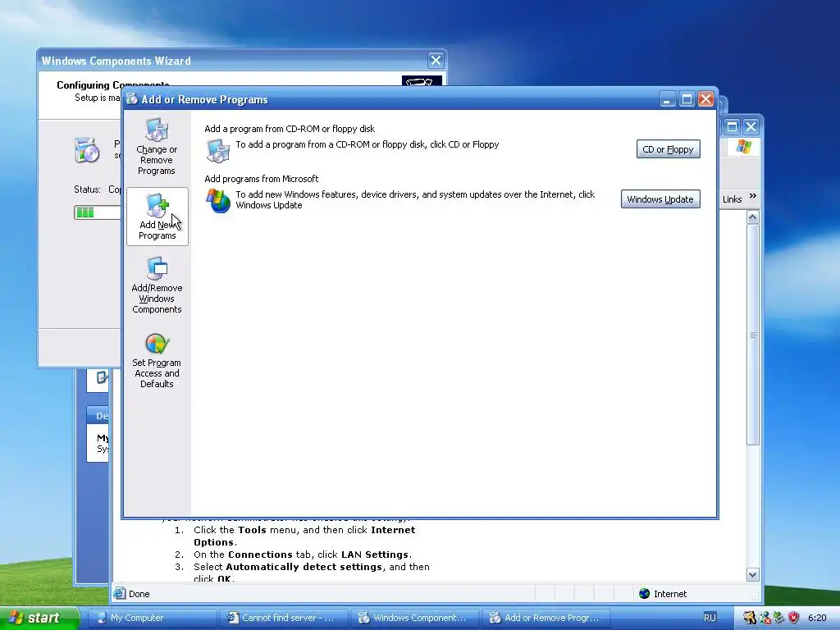This screenshot has width=840, height=630.
Task: Open Change or Remove Programs in sidebar
Action: [x=157, y=147]
